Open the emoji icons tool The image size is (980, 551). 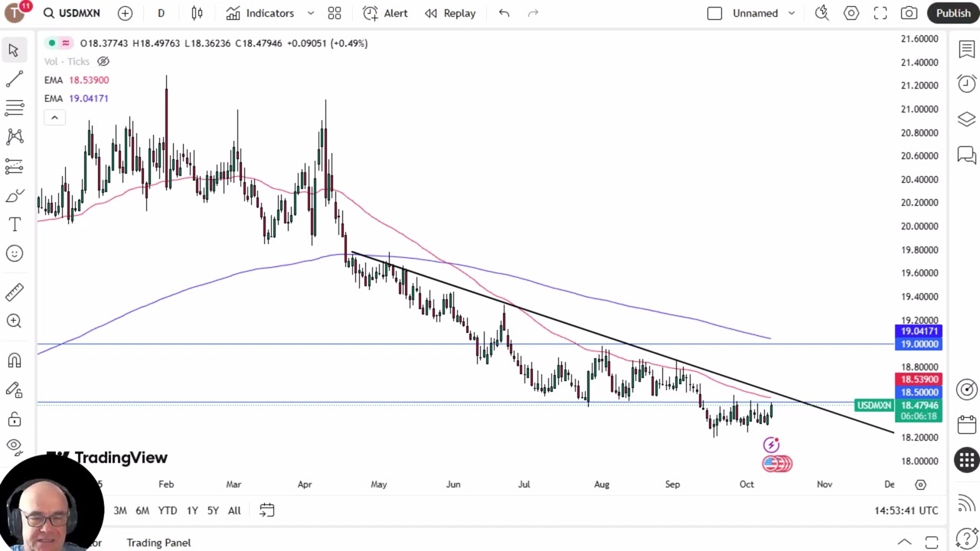(x=14, y=253)
